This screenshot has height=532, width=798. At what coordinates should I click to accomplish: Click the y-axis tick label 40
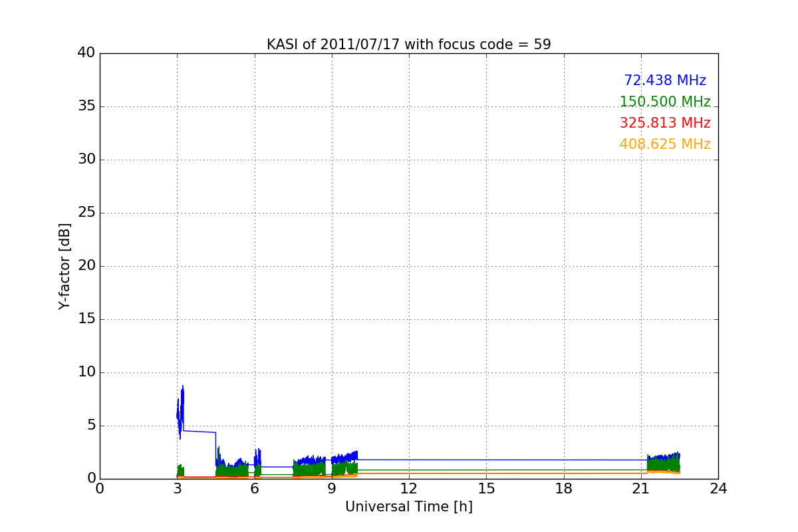point(86,53)
